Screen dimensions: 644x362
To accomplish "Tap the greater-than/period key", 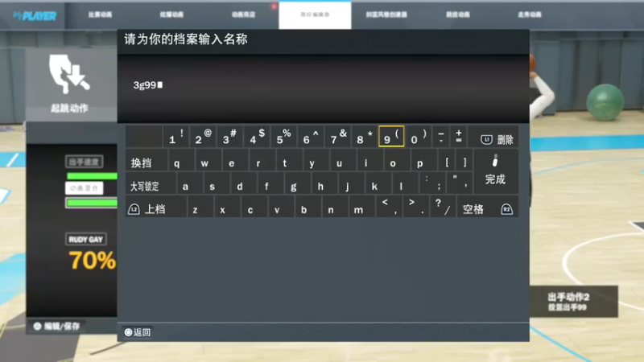I will pyautogui.click(x=415, y=207).
